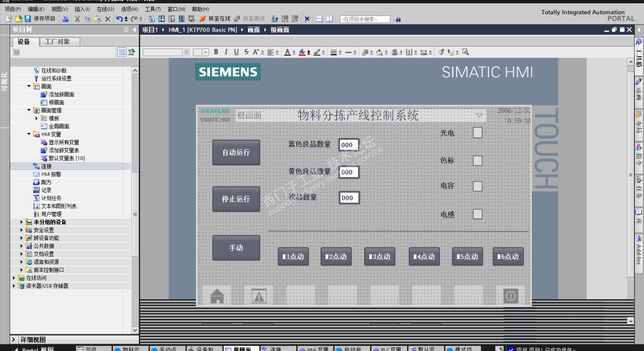The height and width of the screenshot is (351, 644).
Task: Click the line color pencil swatch
Action: click(317, 52)
